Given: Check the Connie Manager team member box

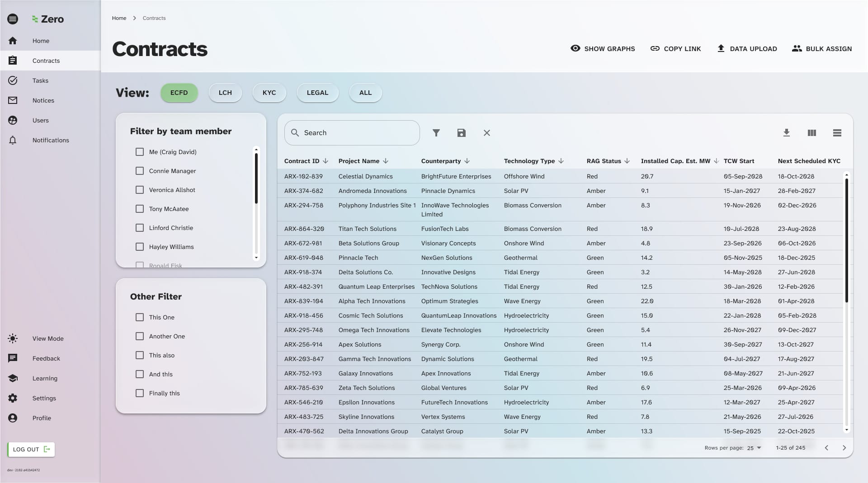Looking at the screenshot, I should (x=140, y=171).
